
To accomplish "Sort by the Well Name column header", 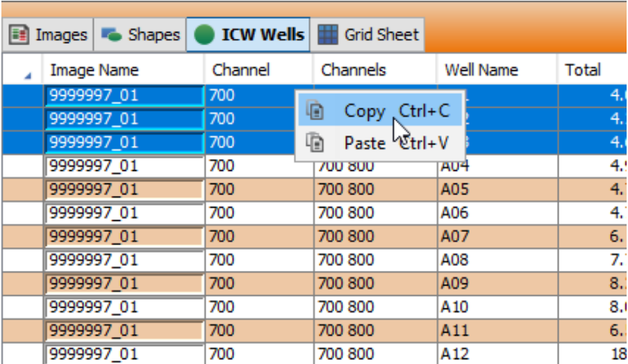I will (x=497, y=70).
